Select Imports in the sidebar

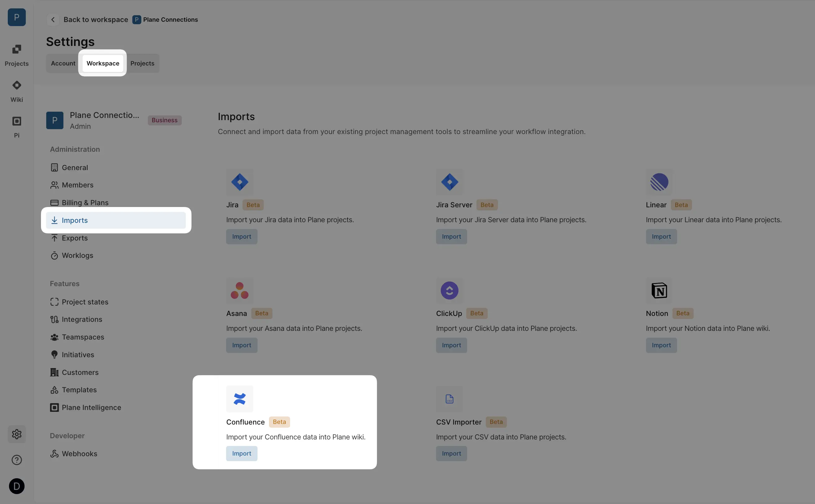pos(116,220)
